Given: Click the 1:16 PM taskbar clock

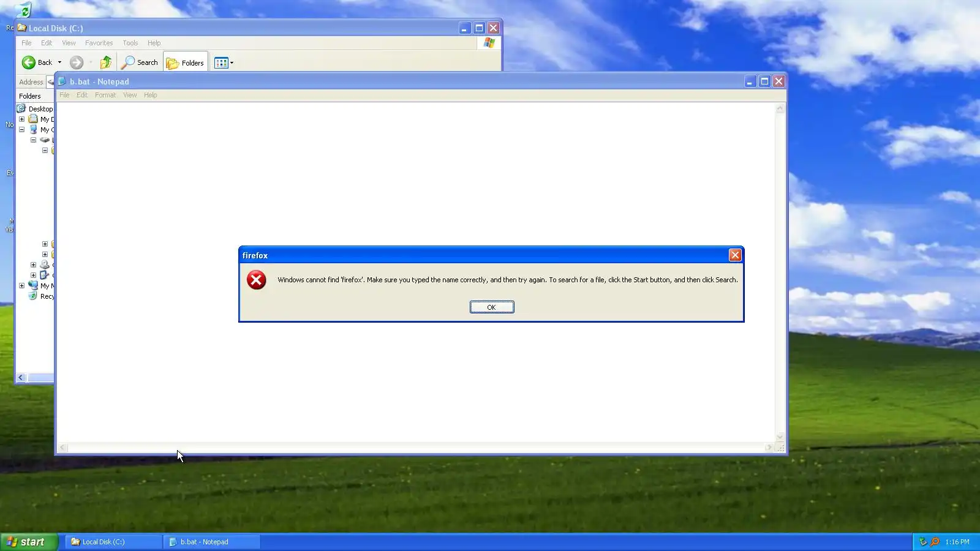Looking at the screenshot, I should click(957, 542).
